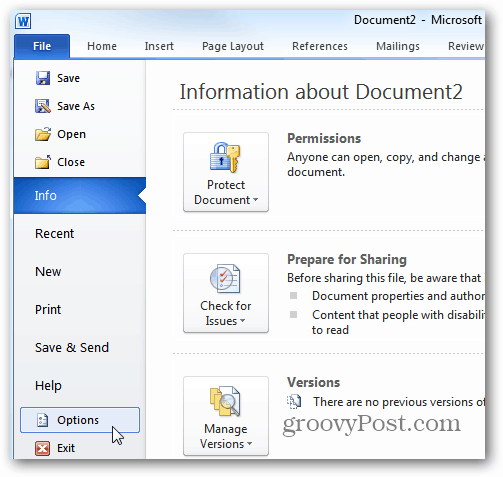The width and height of the screenshot is (503, 477).
Task: Open the Review tab
Action: 465,46
